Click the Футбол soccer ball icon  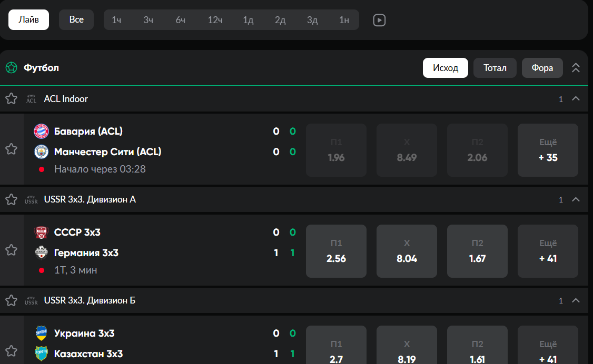pos(12,68)
